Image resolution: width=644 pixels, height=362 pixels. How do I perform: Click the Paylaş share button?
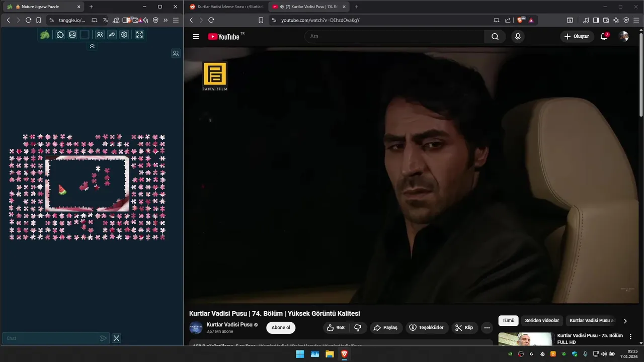coord(385,328)
